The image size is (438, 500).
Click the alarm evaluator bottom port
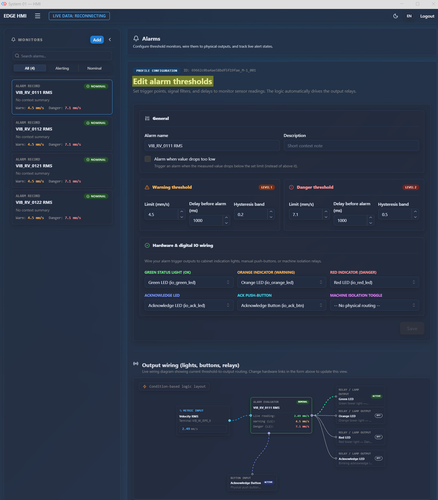pos(269,433)
